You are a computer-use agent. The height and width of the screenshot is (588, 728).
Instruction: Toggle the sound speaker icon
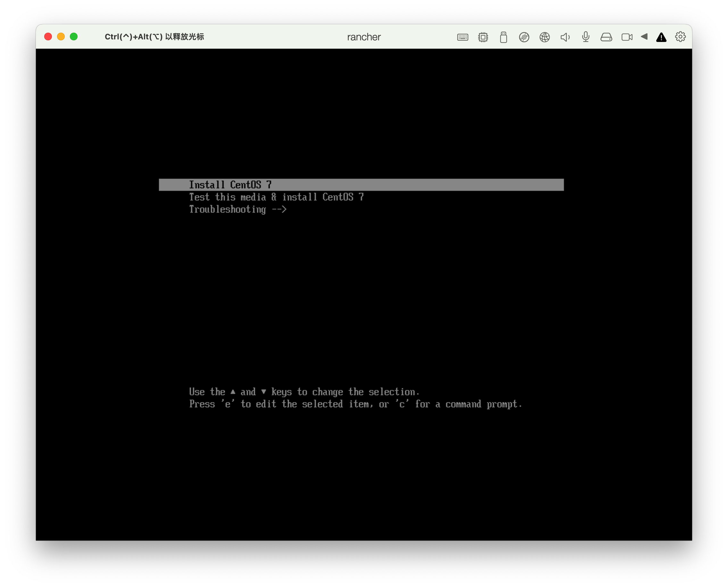click(x=565, y=37)
